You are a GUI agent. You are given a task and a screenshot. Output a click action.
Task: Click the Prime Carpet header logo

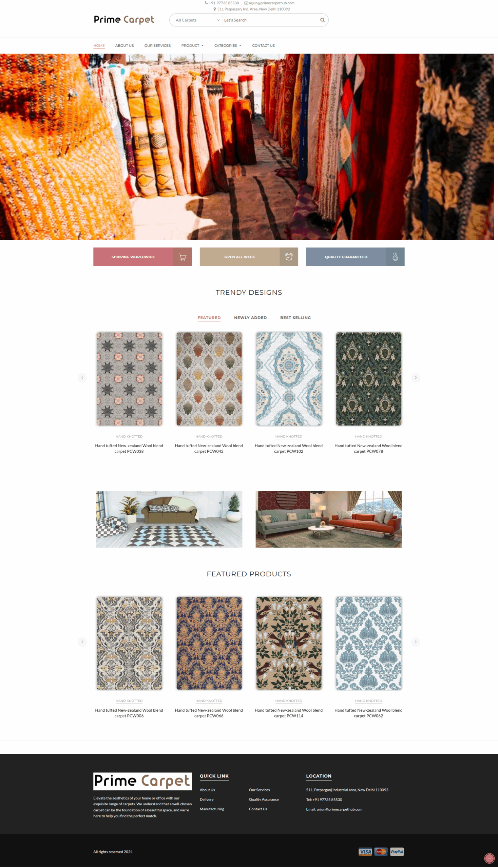point(124,20)
